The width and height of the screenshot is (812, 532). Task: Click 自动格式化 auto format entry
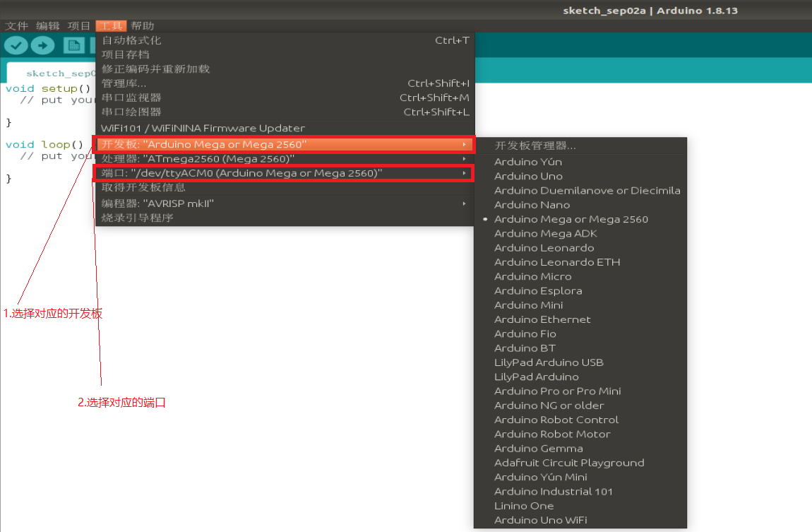[132, 40]
